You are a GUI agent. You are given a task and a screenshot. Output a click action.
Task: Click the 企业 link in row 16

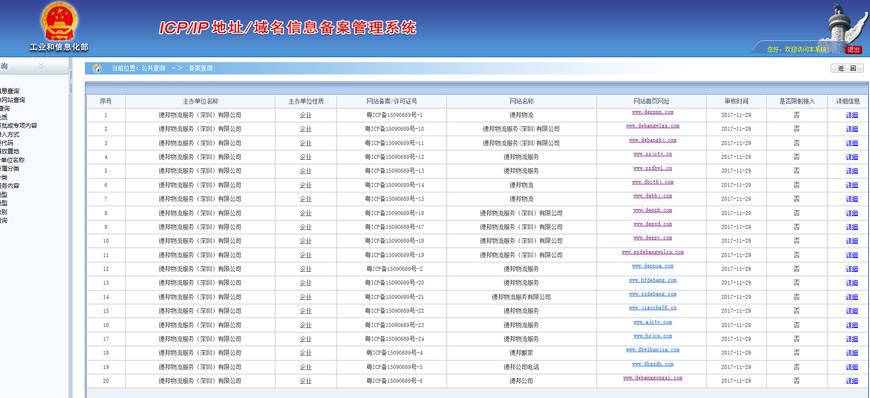[x=305, y=325]
